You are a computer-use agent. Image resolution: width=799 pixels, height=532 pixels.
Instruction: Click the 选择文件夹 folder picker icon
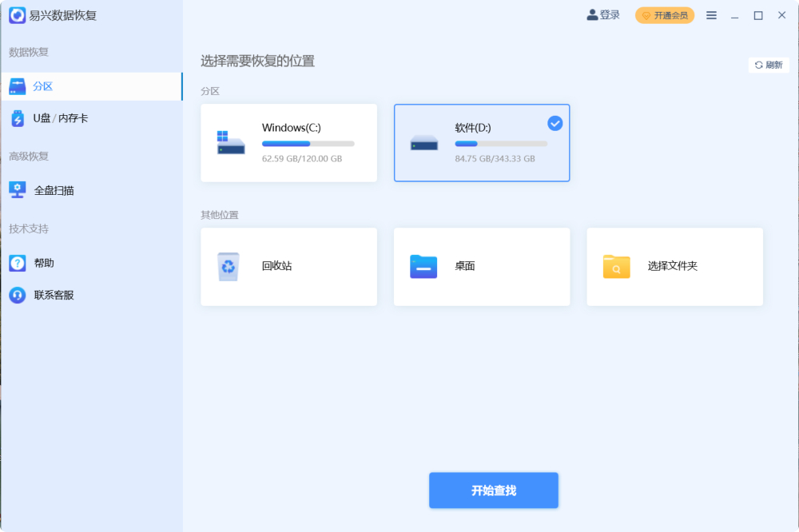pos(616,266)
